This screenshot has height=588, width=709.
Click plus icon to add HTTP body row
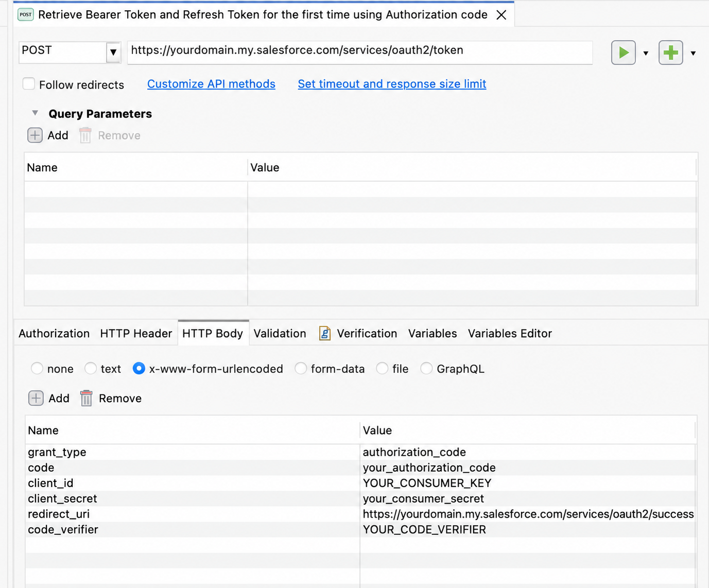tap(36, 398)
